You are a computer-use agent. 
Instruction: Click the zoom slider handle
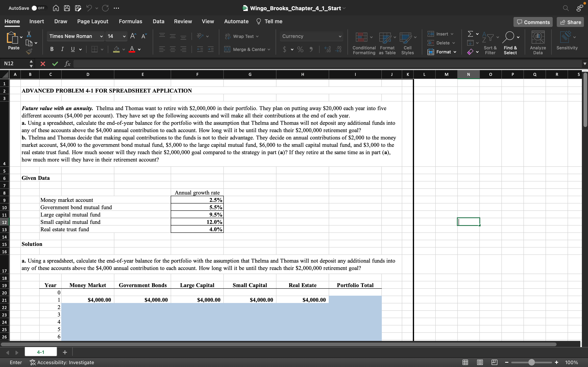(531, 362)
